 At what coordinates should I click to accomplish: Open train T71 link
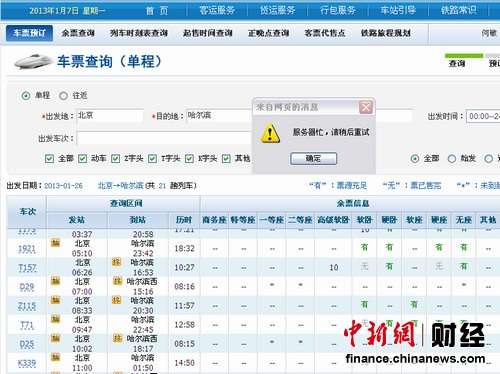tap(27, 325)
